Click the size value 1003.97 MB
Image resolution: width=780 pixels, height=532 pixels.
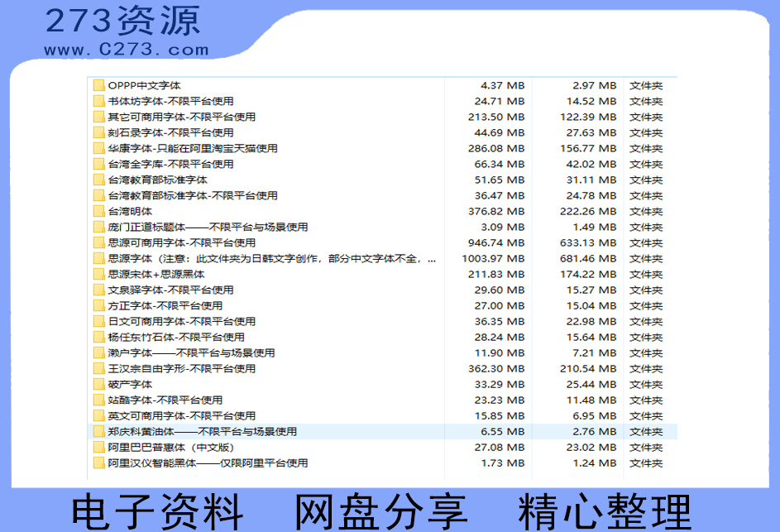pyautogui.click(x=493, y=258)
